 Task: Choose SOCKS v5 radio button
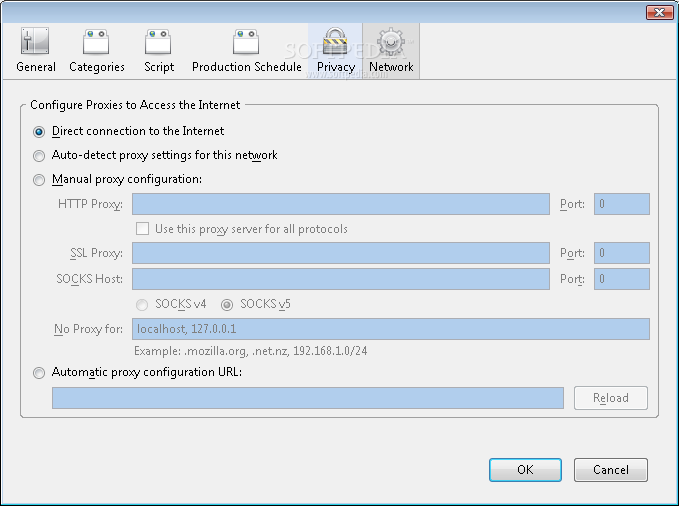227,305
